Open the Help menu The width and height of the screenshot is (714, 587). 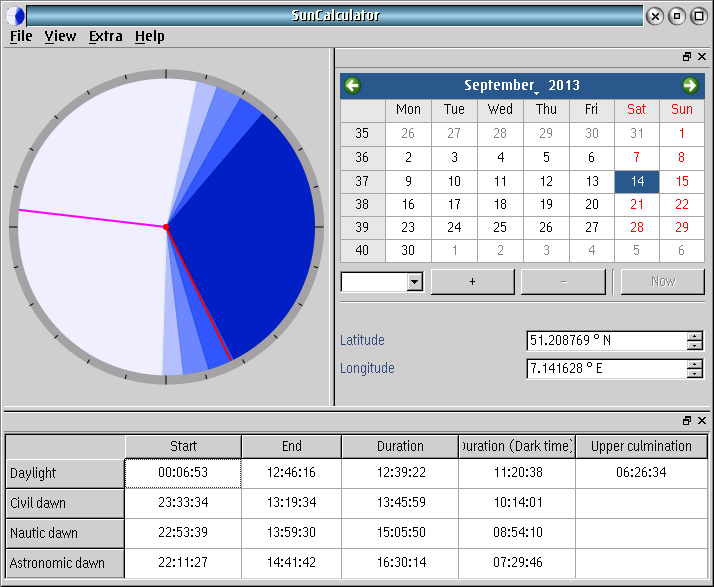(149, 36)
